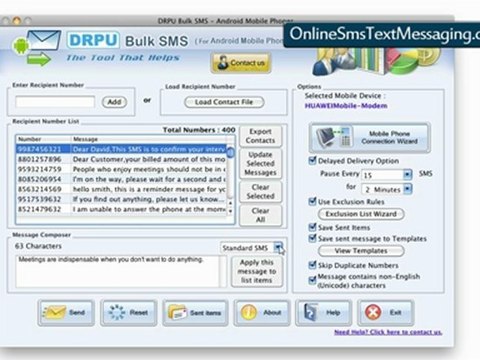The height and width of the screenshot is (360, 480).
Task: Click the macOS minimize window button
Action: coord(17,21)
